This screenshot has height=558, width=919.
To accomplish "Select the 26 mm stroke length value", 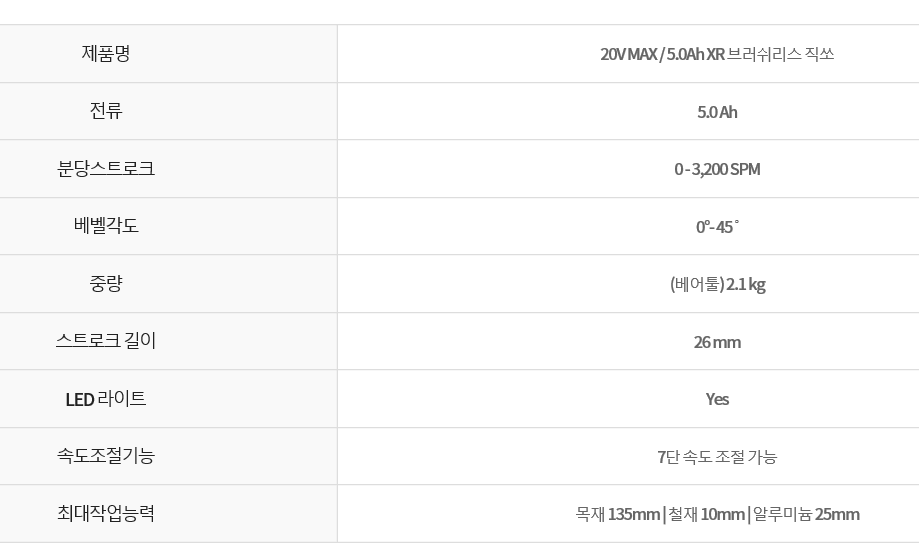I will click(717, 342).
